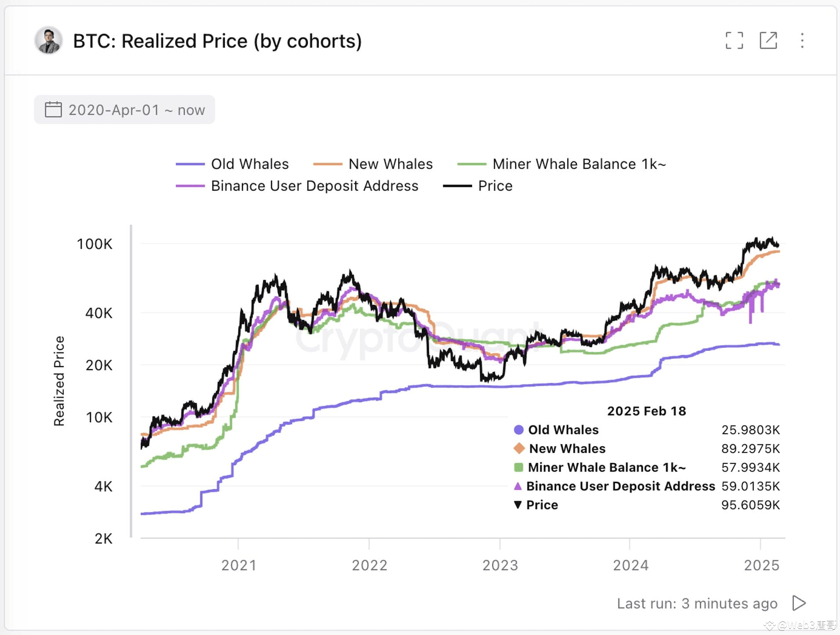Click the author avatar next to the title
Screen dimensions: 840x635
pyautogui.click(x=48, y=41)
